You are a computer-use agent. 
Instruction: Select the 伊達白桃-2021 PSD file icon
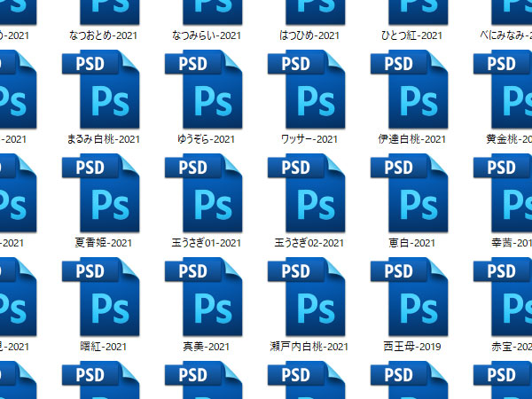tap(409, 90)
